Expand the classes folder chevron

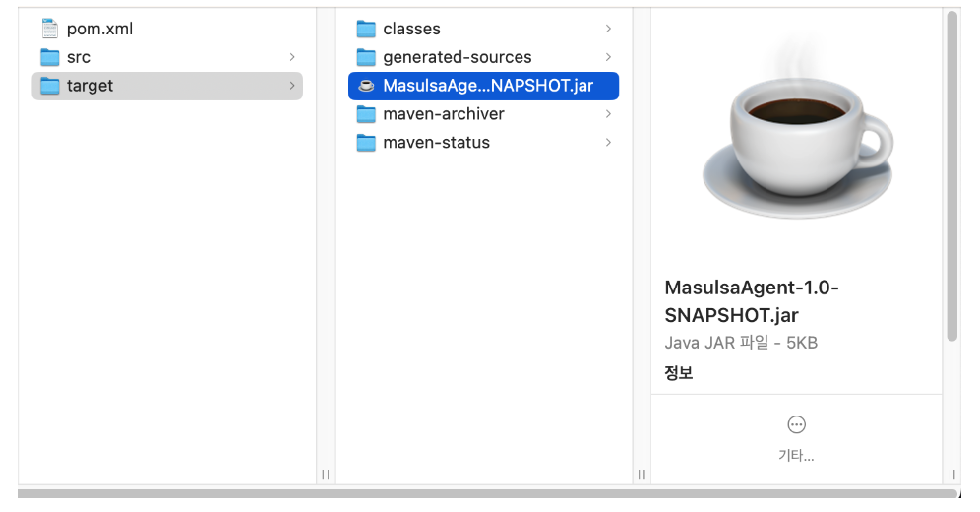(x=608, y=29)
